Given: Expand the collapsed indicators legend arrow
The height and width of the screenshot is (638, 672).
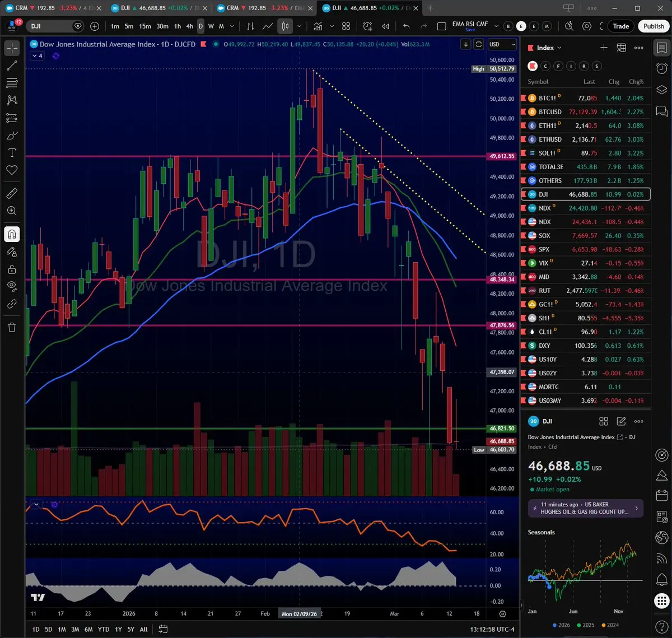Looking at the screenshot, I should [x=37, y=56].
